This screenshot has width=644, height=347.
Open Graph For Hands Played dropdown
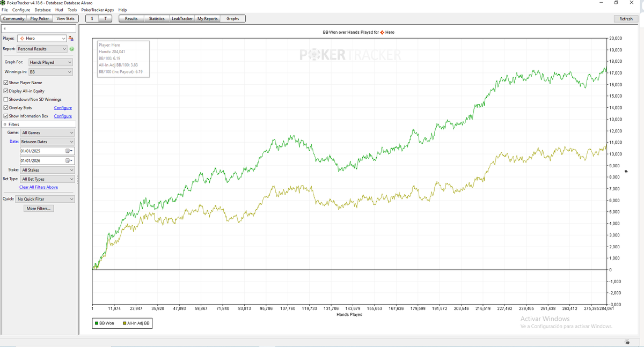point(50,62)
